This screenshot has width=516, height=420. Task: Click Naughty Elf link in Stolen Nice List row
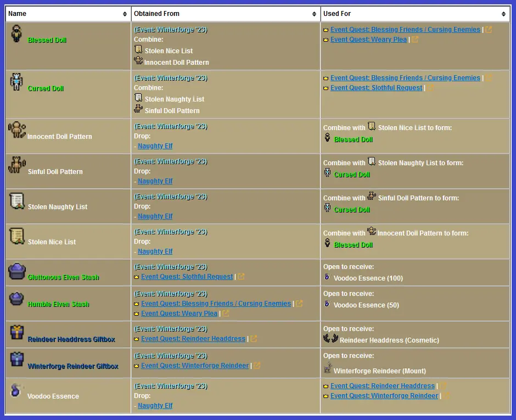click(x=155, y=251)
